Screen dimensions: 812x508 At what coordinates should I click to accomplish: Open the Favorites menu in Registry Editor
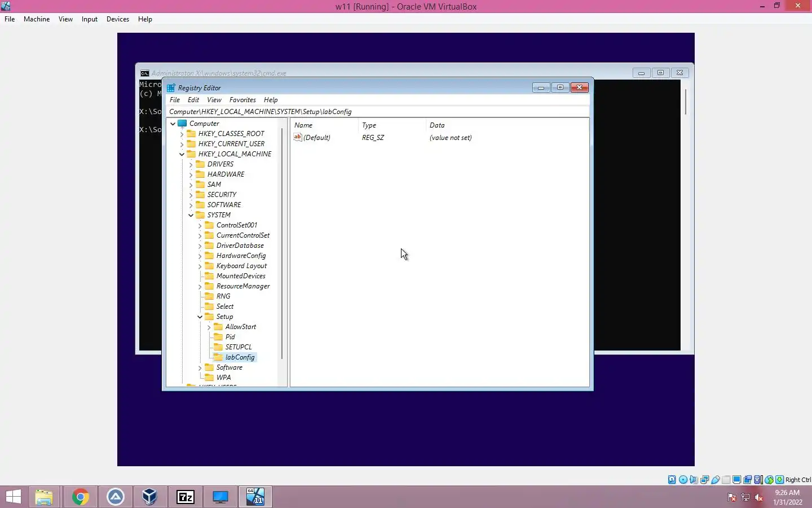(242, 100)
